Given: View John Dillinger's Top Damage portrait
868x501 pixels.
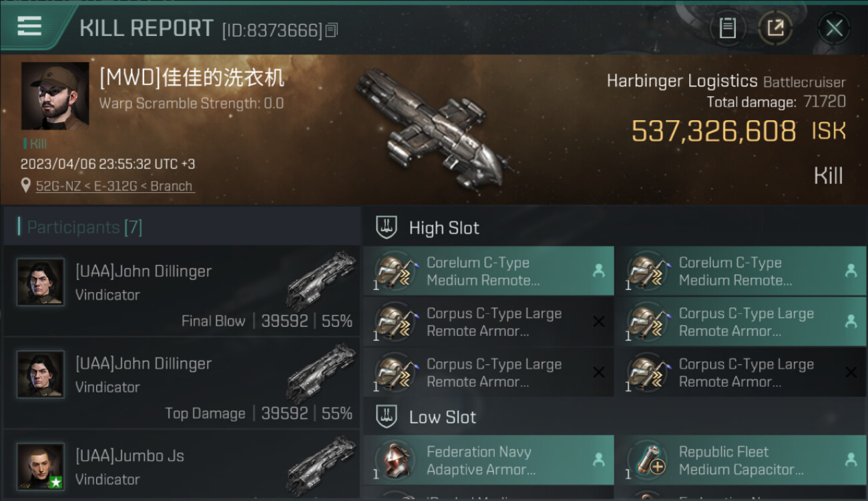Looking at the screenshot, I should coord(41,374).
